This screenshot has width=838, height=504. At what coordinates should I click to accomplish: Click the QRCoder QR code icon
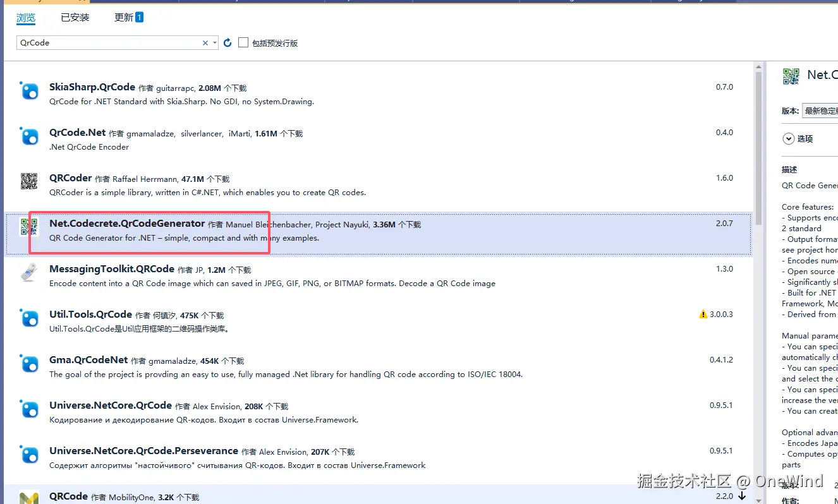coord(29,182)
